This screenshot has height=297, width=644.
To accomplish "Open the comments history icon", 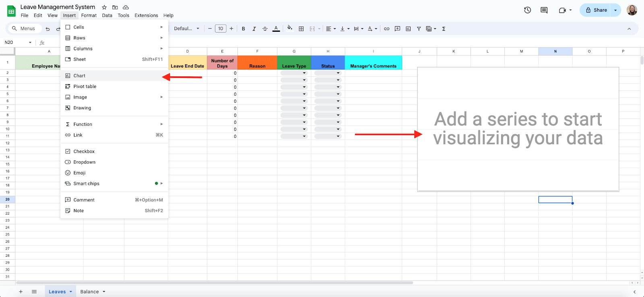I will (x=544, y=10).
